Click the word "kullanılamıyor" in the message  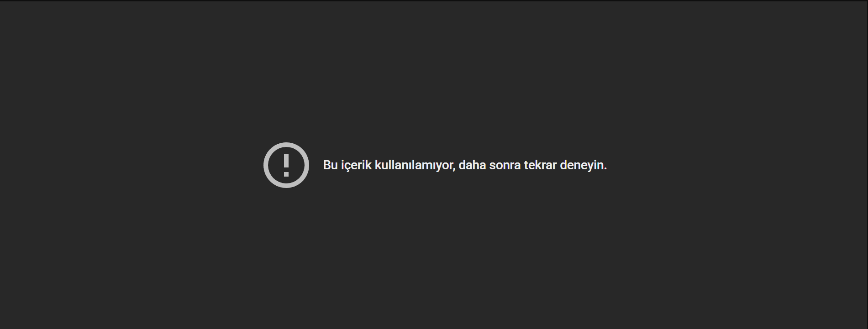tap(414, 165)
